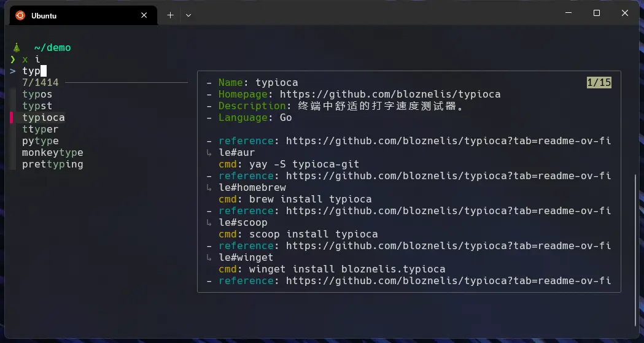This screenshot has width=644, height=343.
Task: Click 'yay -S typioca-git' command text
Action: click(x=304, y=164)
